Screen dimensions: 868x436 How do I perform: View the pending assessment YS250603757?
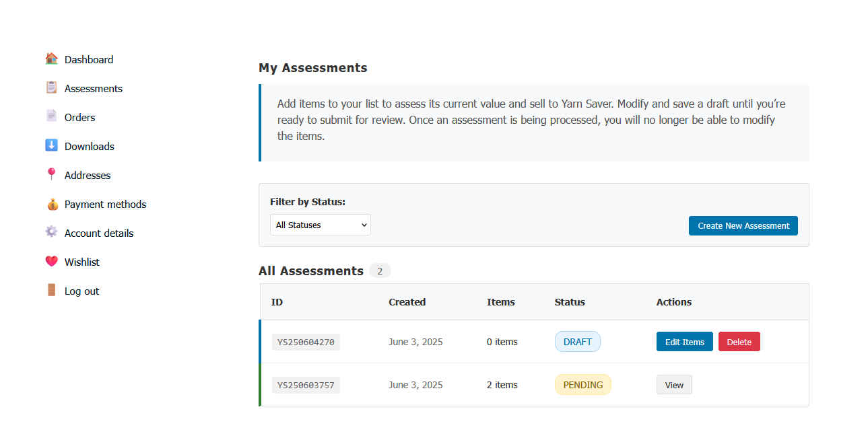tap(674, 385)
